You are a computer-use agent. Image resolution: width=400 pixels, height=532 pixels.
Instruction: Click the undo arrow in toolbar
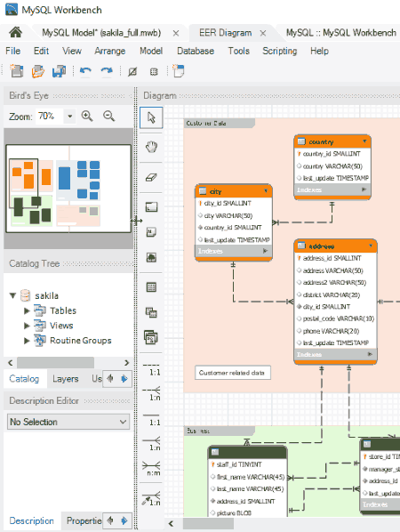click(x=85, y=71)
